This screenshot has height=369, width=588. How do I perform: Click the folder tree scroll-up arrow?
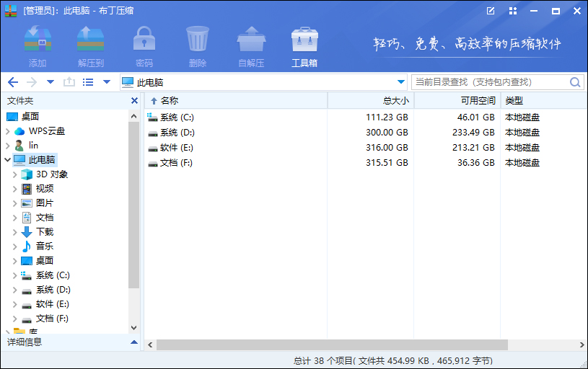pyautogui.click(x=134, y=116)
